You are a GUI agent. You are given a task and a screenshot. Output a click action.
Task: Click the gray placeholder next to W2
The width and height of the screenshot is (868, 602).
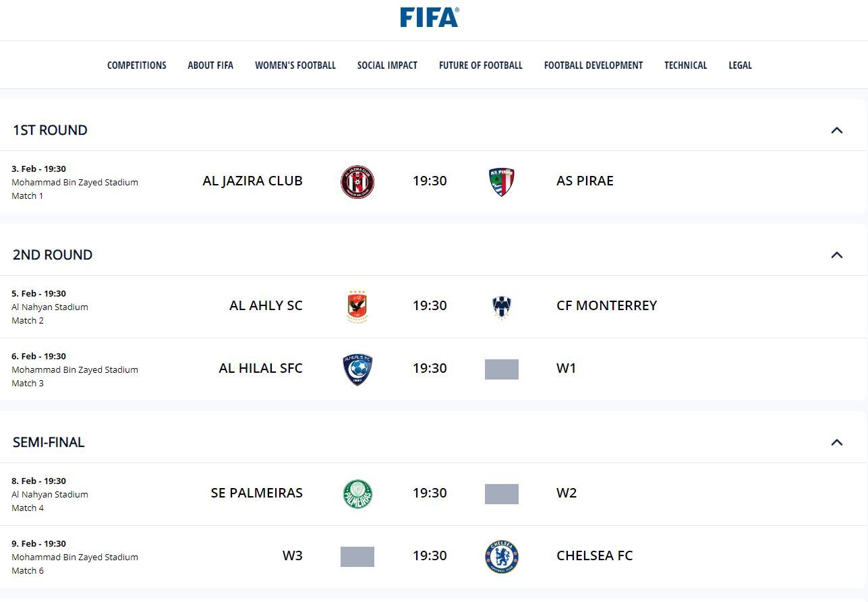click(502, 494)
